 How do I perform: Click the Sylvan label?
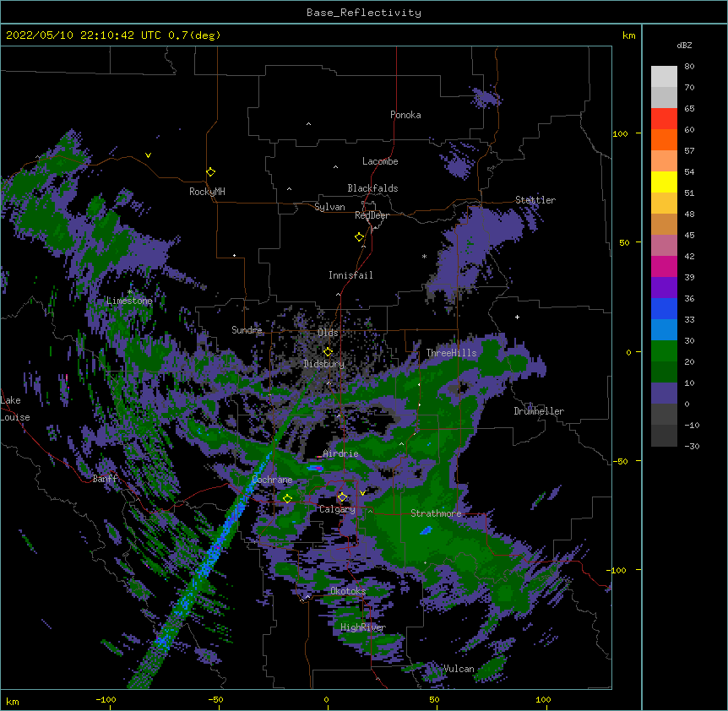pos(329,207)
